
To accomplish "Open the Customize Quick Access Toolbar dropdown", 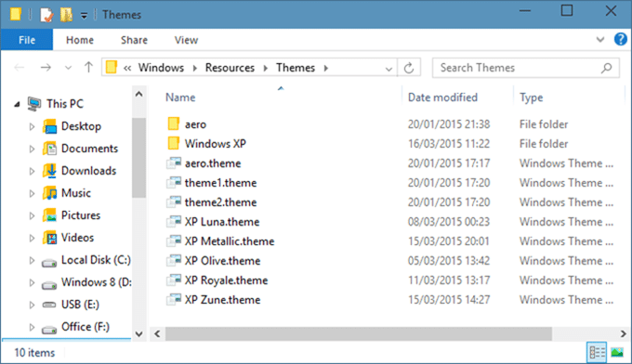I will click(x=84, y=16).
